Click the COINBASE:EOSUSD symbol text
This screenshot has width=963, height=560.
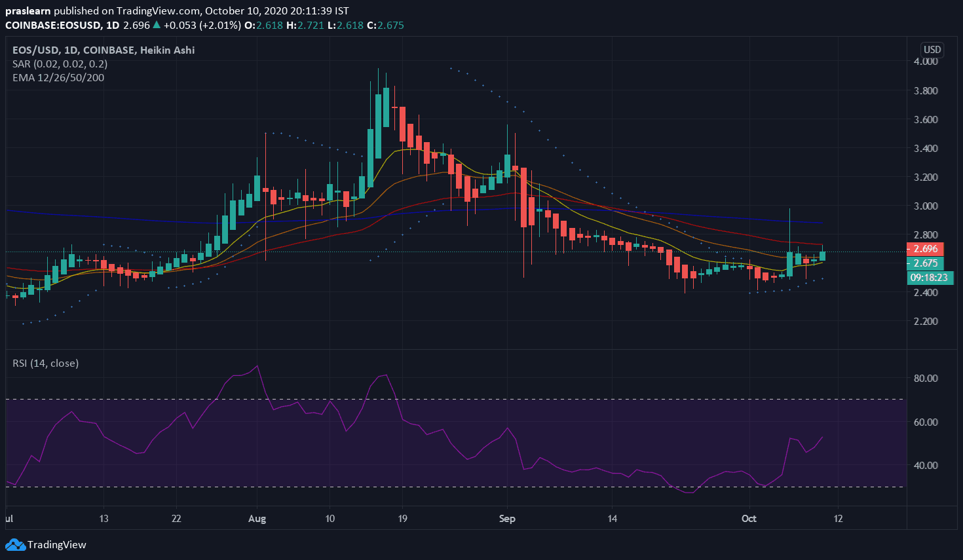[53, 26]
